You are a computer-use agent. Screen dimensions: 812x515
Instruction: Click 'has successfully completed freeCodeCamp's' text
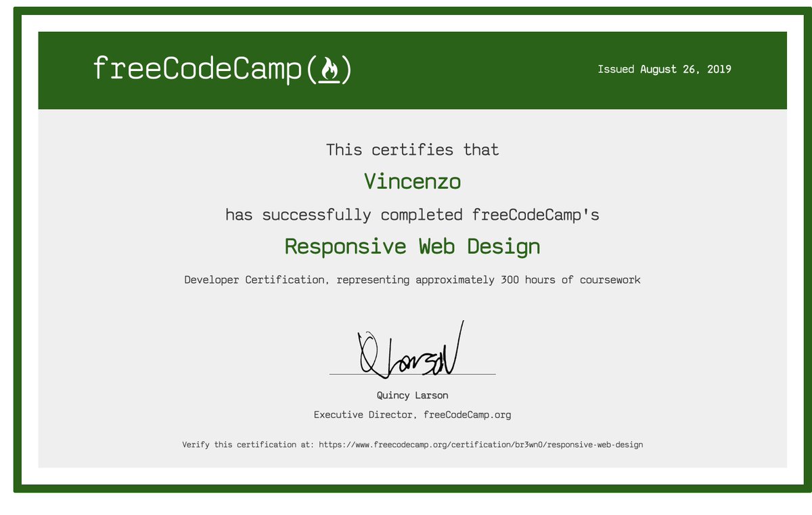pos(412,215)
